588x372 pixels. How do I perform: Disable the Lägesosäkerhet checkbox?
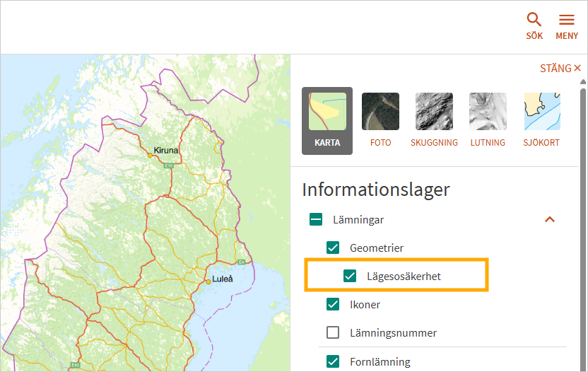click(350, 277)
